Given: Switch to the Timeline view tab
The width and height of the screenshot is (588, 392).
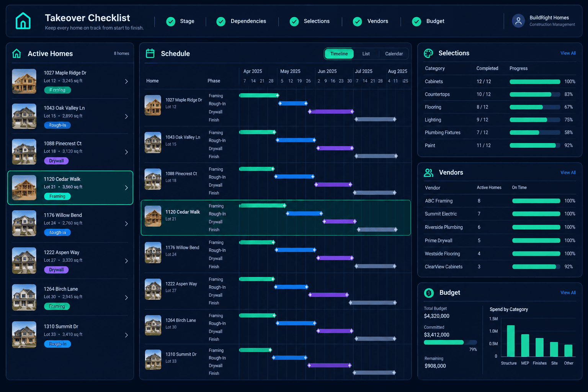Looking at the screenshot, I should coord(339,54).
